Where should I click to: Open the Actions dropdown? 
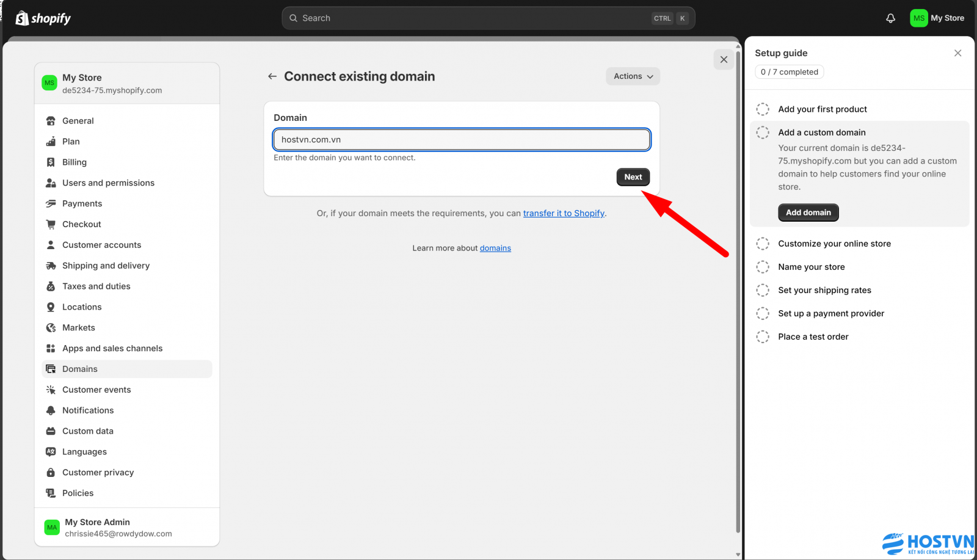click(x=633, y=76)
